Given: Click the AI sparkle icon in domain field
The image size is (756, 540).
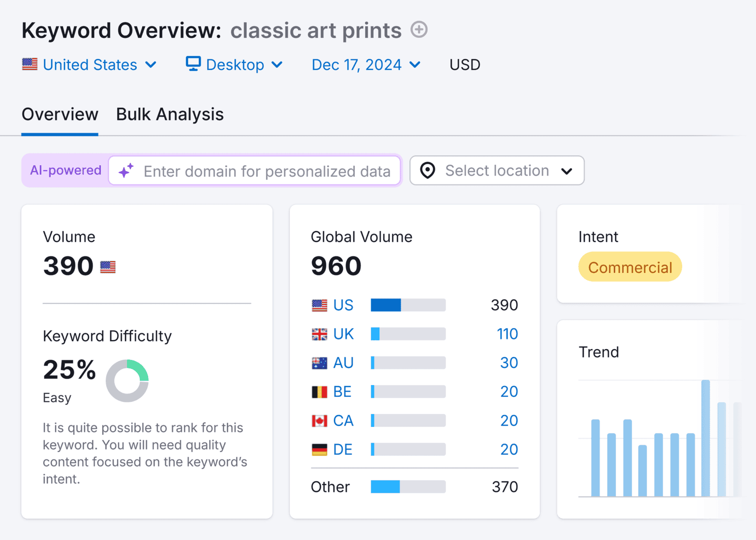Looking at the screenshot, I should coord(126,171).
